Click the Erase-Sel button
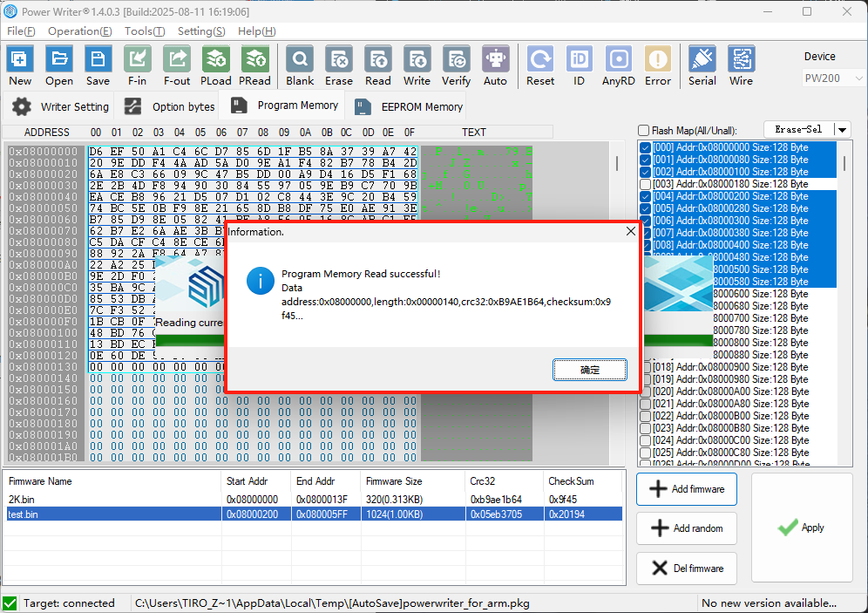Viewport: 868px width, 613px height. (x=799, y=130)
